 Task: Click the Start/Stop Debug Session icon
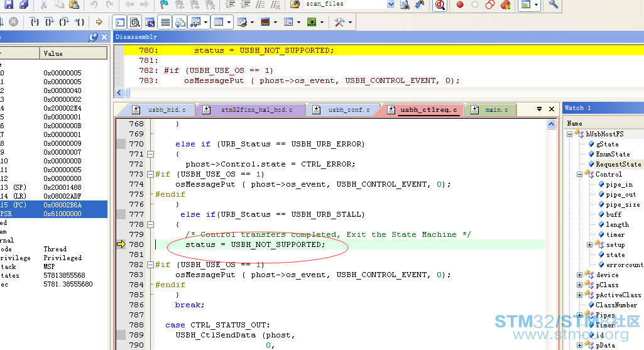point(440,5)
